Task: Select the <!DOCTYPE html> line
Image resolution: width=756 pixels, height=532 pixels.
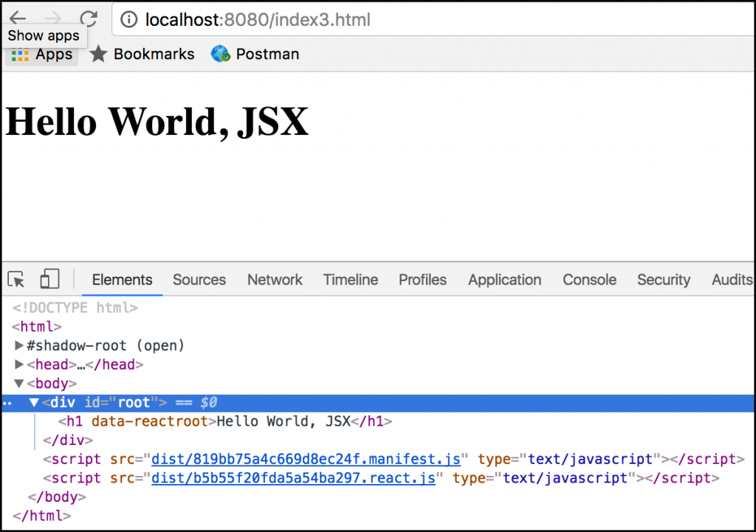Action: point(75,308)
